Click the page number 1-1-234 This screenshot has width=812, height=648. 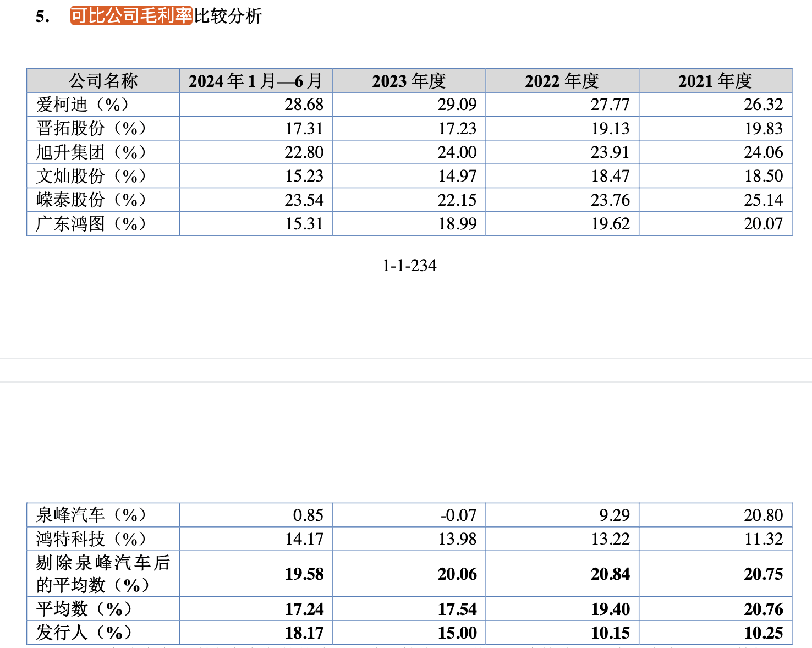tap(409, 266)
